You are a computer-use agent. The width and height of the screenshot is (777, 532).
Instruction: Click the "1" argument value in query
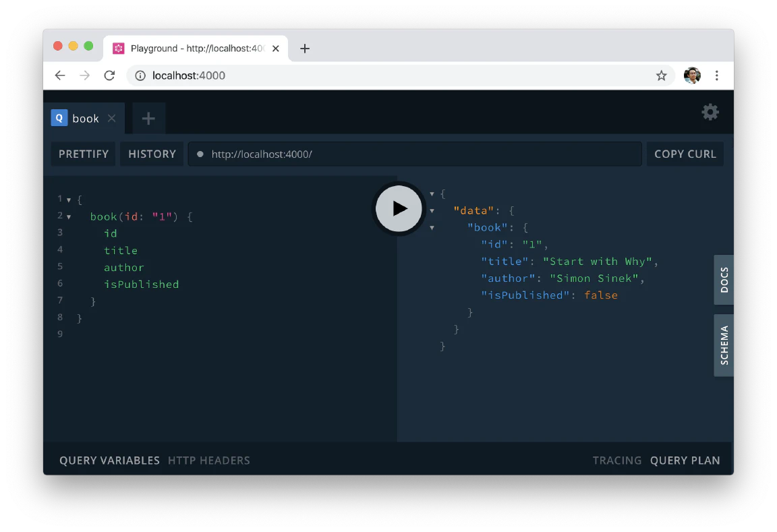click(162, 216)
